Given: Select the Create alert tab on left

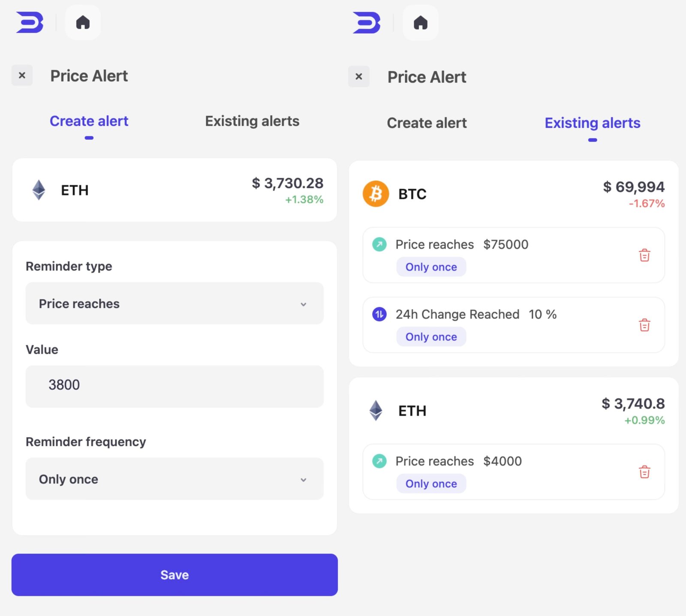Looking at the screenshot, I should (x=89, y=121).
